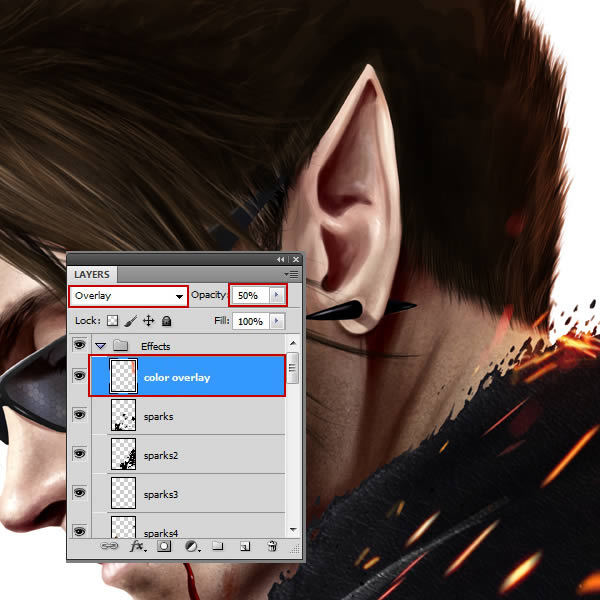Create a new group folder
This screenshot has width=600, height=600.
pyautogui.click(x=218, y=546)
